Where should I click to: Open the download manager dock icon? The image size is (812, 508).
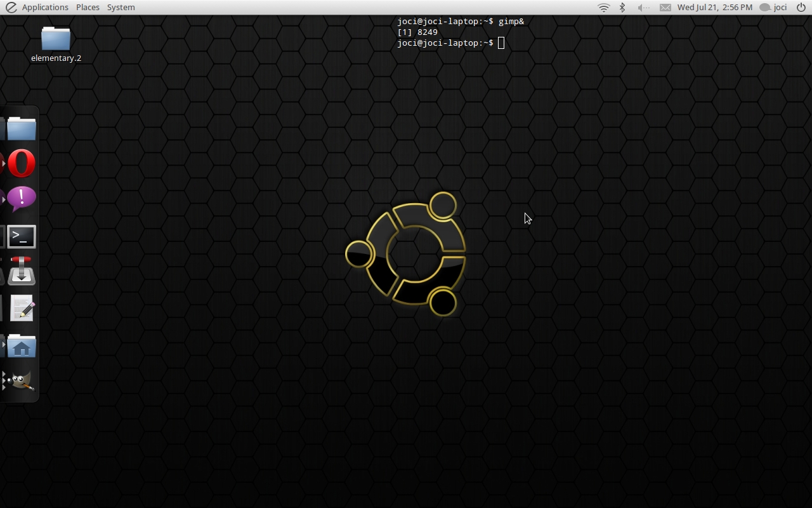pyautogui.click(x=22, y=271)
